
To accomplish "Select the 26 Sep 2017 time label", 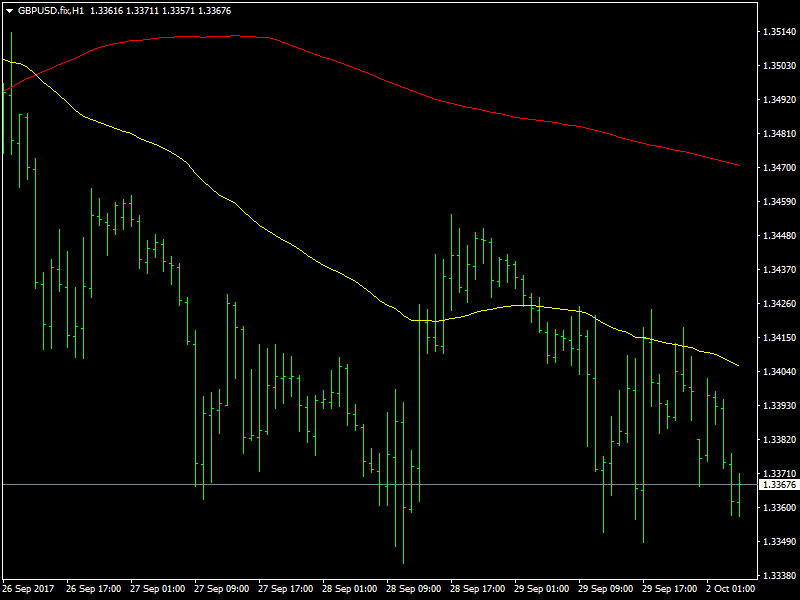I will coord(29,589).
